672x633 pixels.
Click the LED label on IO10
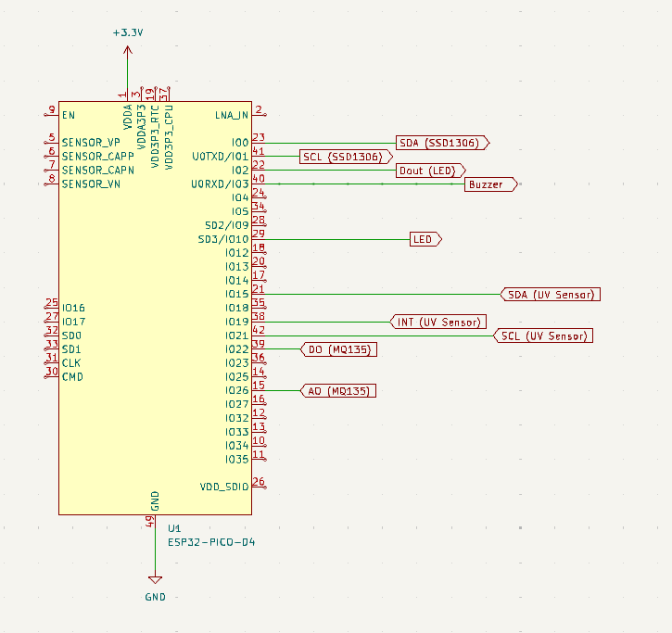click(425, 239)
